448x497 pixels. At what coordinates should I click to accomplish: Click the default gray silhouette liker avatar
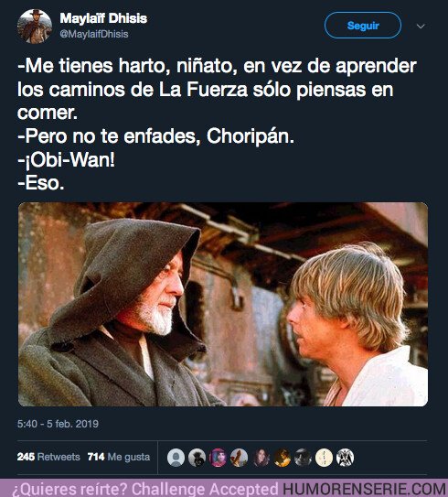(x=176, y=458)
